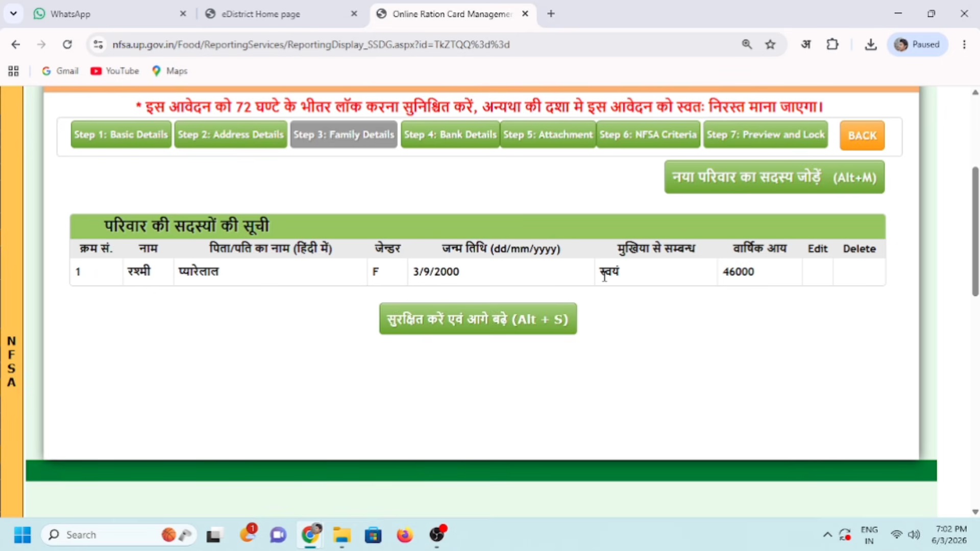This screenshot has height=551, width=980.
Task: Click the taskbar Search box
Action: click(119, 535)
